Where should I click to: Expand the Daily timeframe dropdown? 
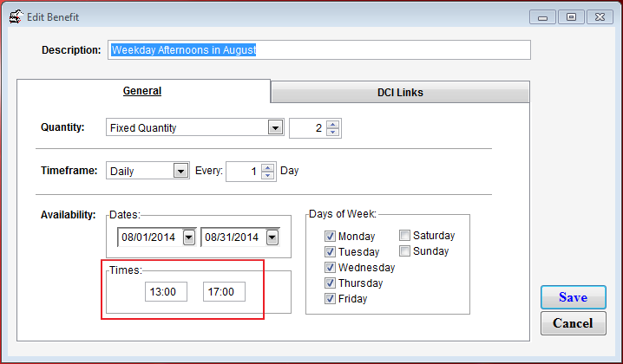(180, 172)
